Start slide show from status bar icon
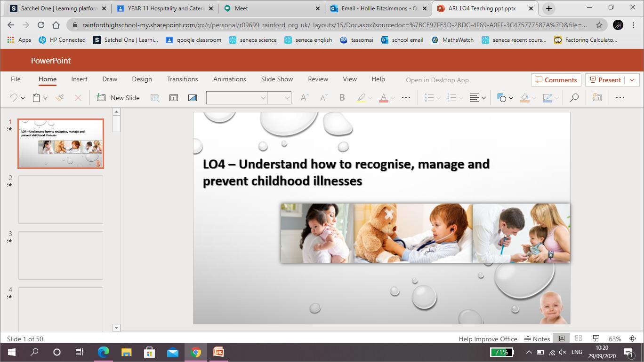This screenshot has height=362, width=644. 596,338
